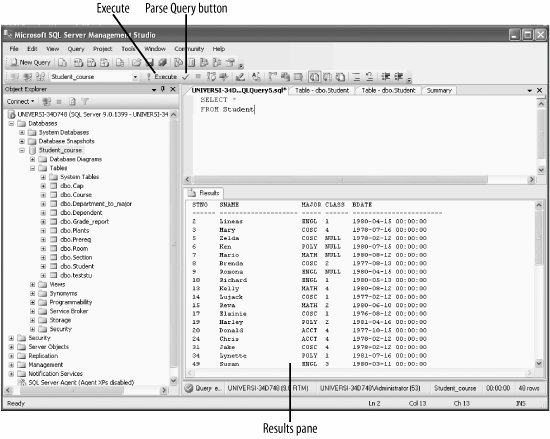The height and width of the screenshot is (439, 550).
Task: Uncomment the selected lines icon
Action: click(369, 76)
